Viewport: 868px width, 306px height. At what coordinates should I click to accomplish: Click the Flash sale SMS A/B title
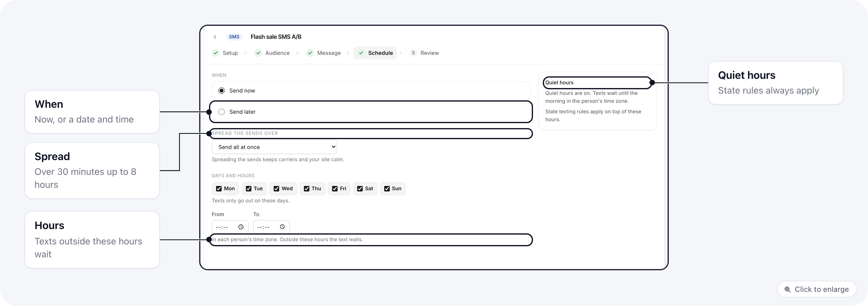276,37
